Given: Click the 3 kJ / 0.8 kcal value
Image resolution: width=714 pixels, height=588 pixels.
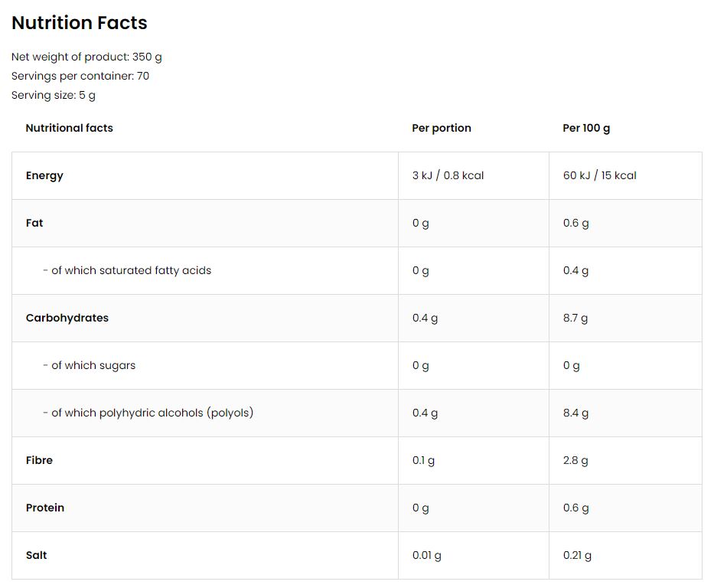Looking at the screenshot, I should 448,175.
